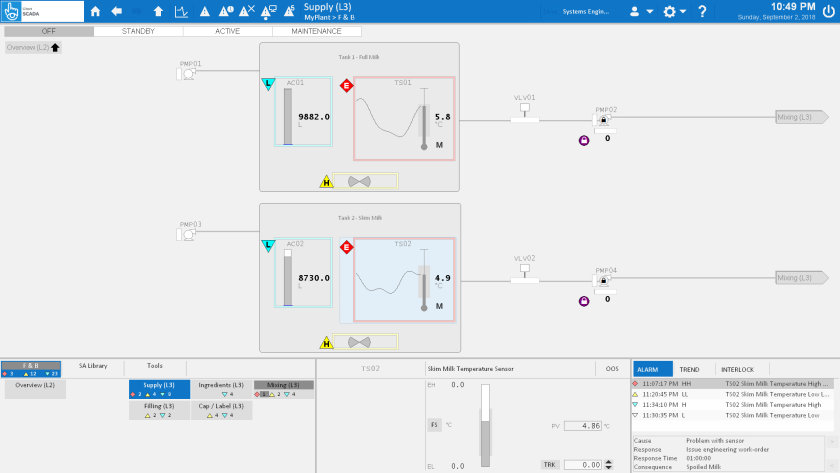
Task: Expand the settings gear dropdown
Action: pyautogui.click(x=675, y=12)
